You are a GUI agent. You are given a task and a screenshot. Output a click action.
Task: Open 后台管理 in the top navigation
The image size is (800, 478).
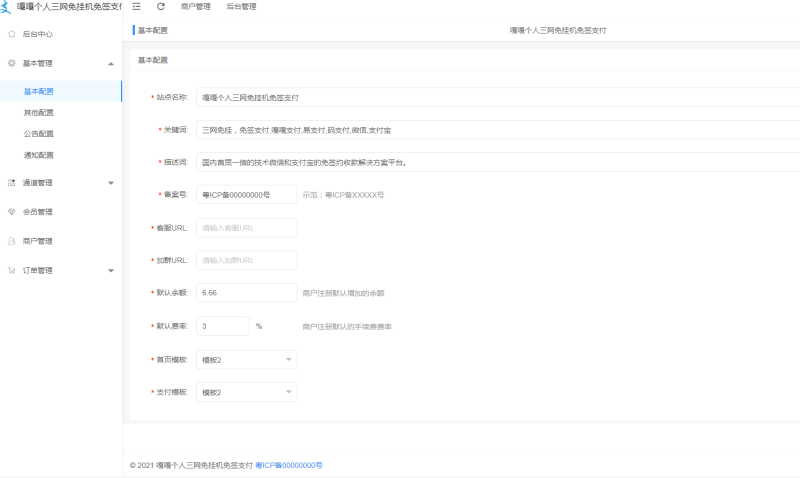click(241, 7)
